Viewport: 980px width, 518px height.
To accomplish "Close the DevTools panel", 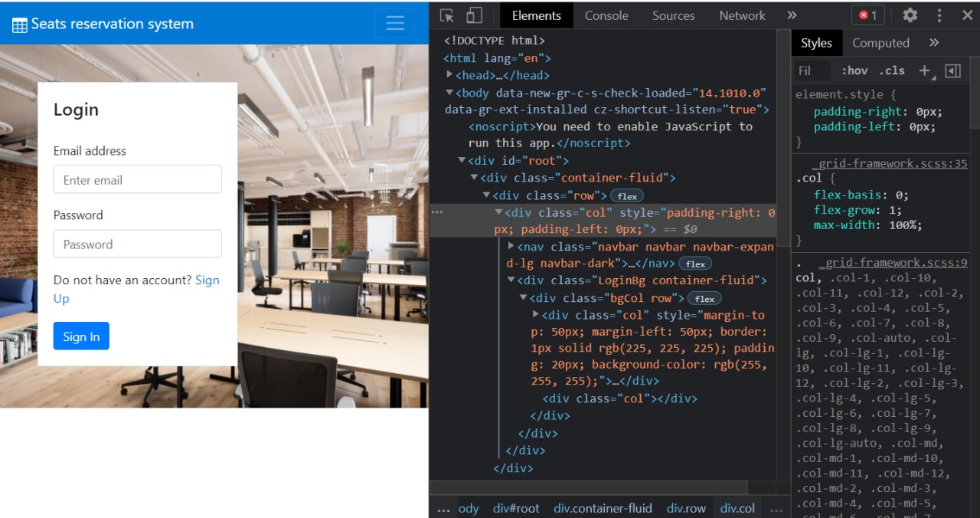I will (x=967, y=15).
